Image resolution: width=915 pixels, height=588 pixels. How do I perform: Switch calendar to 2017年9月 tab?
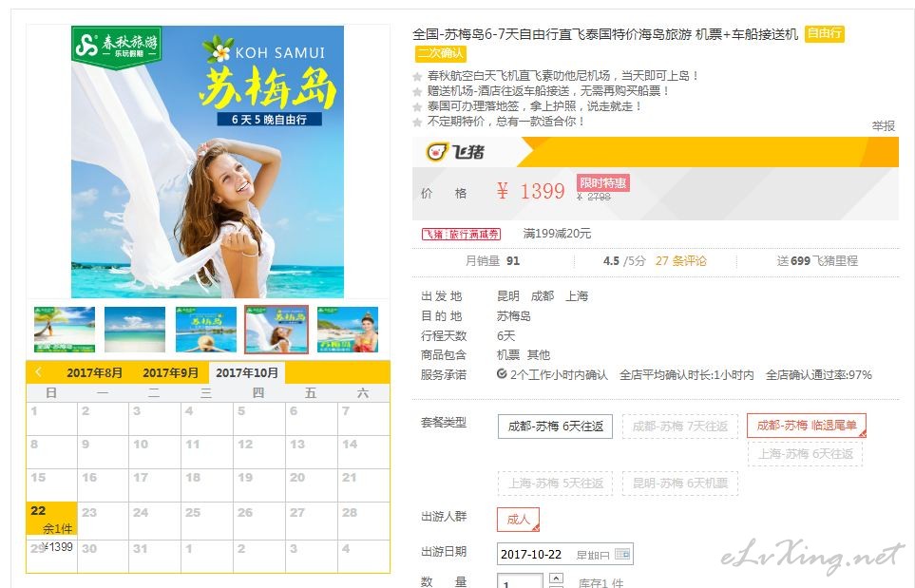170,372
